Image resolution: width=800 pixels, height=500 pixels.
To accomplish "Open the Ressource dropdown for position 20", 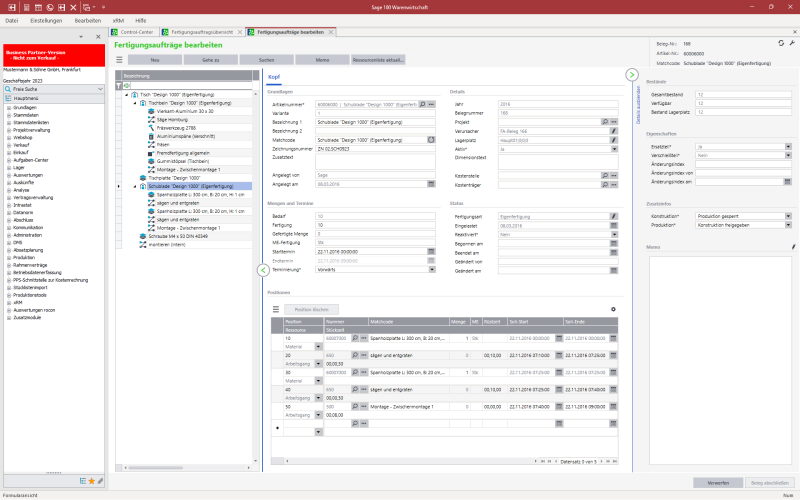I will click(x=318, y=364).
